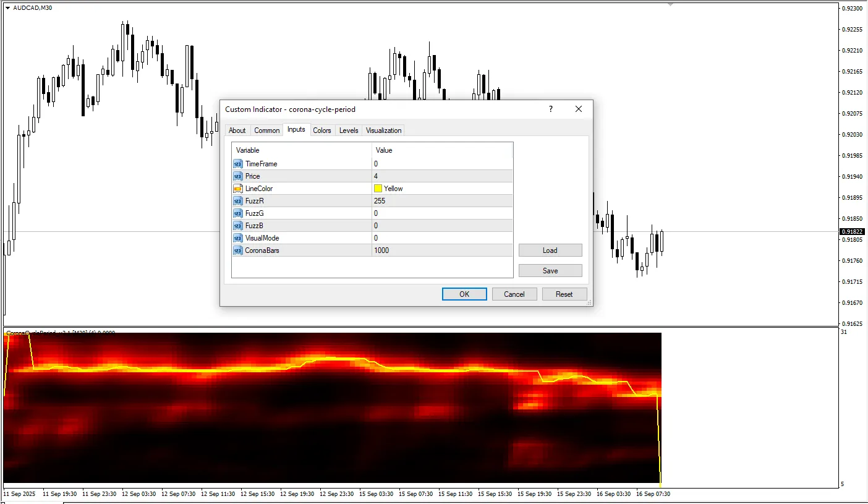The width and height of the screenshot is (868, 504).
Task: Click the FuzzR variable icon
Action: pos(238,201)
